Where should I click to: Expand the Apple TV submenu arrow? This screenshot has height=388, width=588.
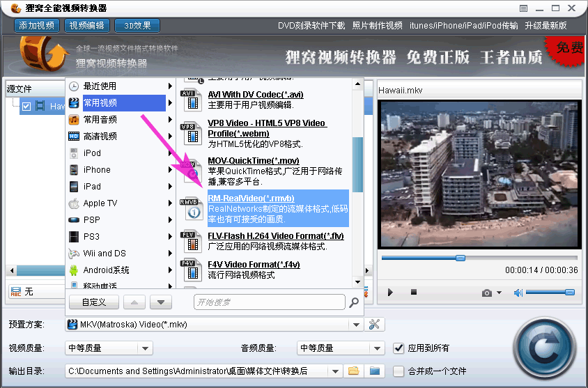(170, 203)
